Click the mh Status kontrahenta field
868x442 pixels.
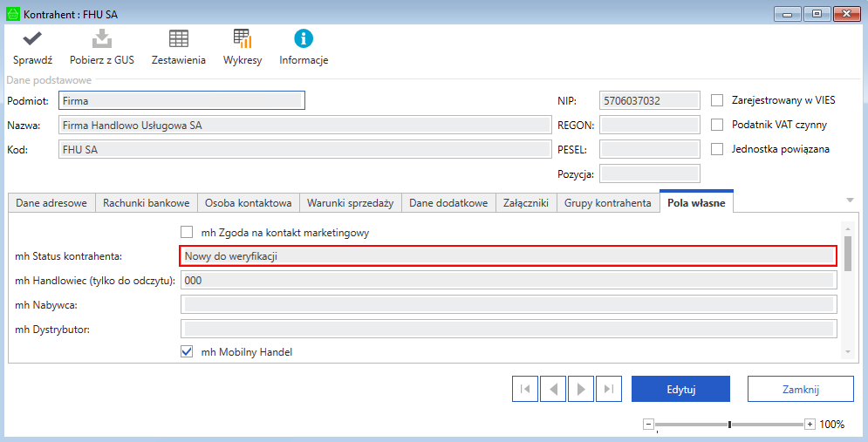[509, 256]
